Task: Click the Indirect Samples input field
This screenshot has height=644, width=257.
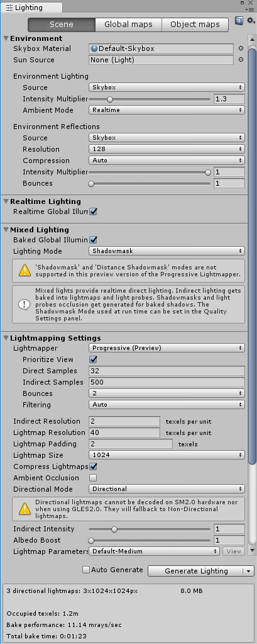Action: click(167, 382)
